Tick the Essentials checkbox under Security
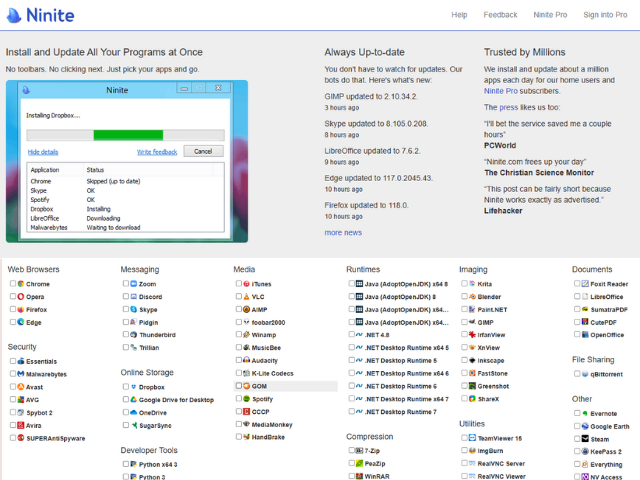This screenshot has width=640, height=480. [13, 361]
